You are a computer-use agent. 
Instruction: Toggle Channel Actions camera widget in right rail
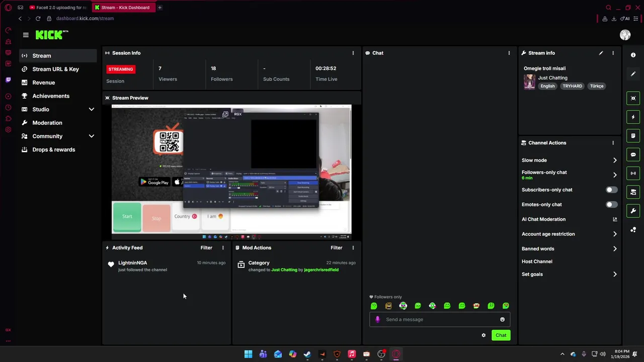(x=633, y=192)
